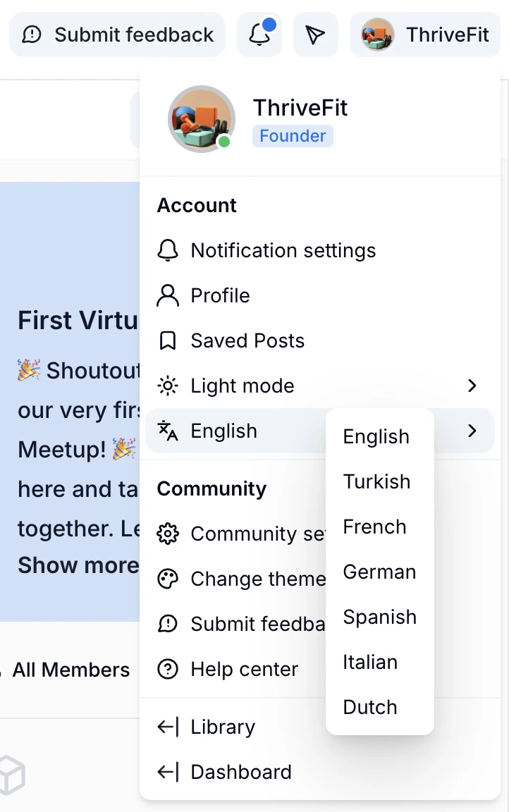Screen dimensions: 509x812
Task: Open the notification bell in the top bar
Action: click(259, 35)
